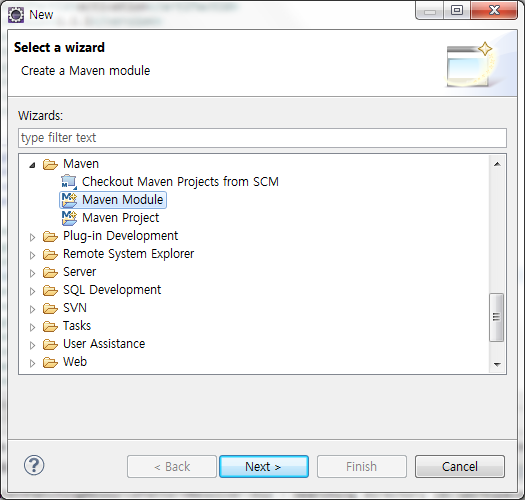
Task: Select the SQL Development label
Action: pos(112,290)
